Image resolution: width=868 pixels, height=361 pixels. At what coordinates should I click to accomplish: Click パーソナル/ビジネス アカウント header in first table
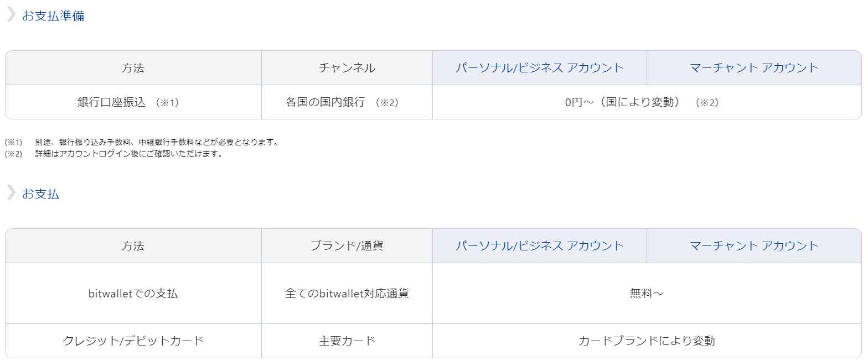click(540, 68)
